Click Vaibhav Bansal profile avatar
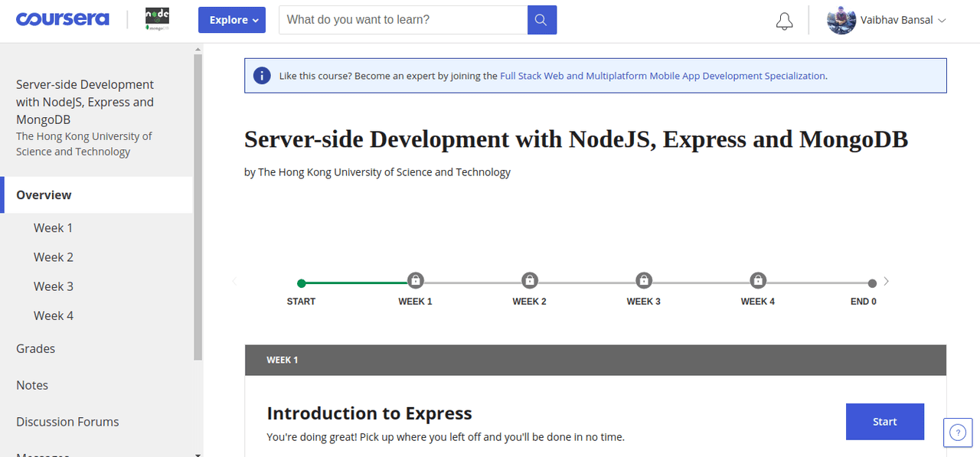 tap(841, 20)
